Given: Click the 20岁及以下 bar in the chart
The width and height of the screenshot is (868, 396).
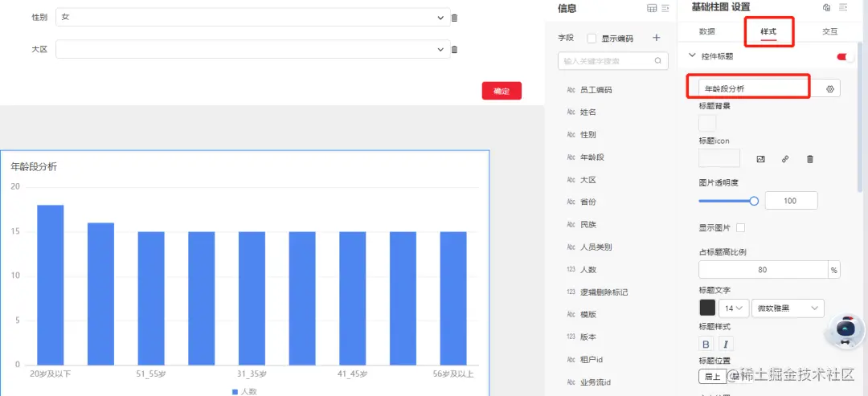Looking at the screenshot, I should 51,285.
